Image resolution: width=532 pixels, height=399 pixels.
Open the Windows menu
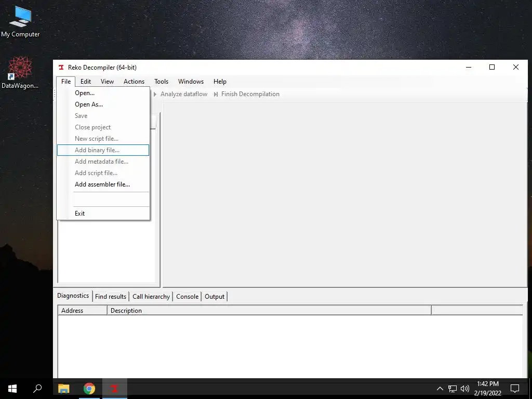click(x=191, y=82)
